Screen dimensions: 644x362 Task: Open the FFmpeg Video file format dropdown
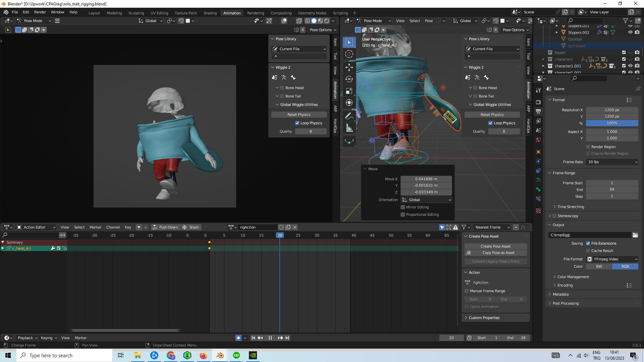(612, 259)
